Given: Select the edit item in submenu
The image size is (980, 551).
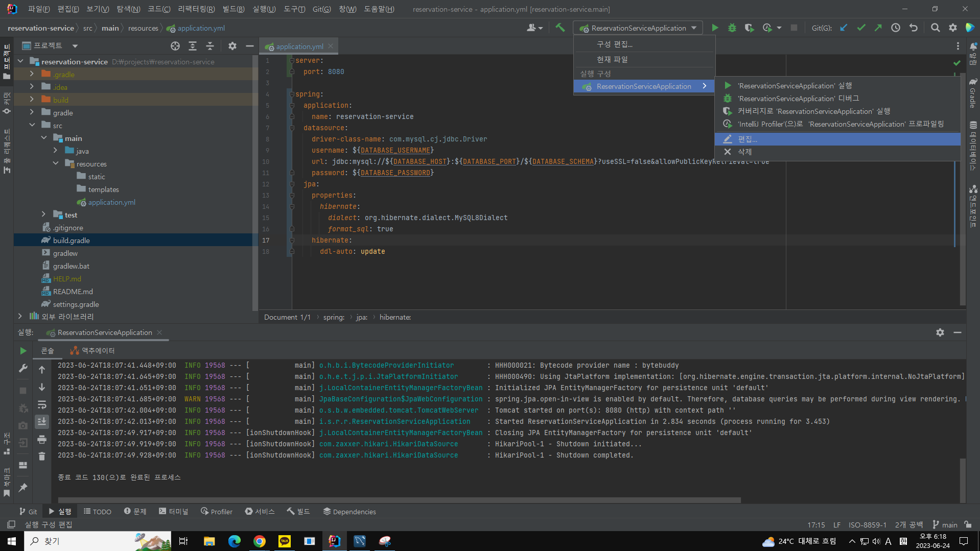Looking at the screenshot, I should 837,139.
